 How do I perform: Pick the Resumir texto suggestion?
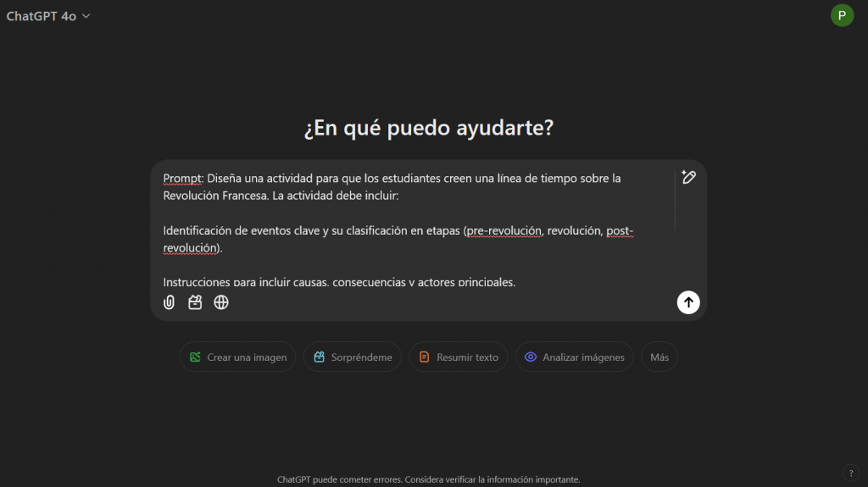tap(459, 357)
